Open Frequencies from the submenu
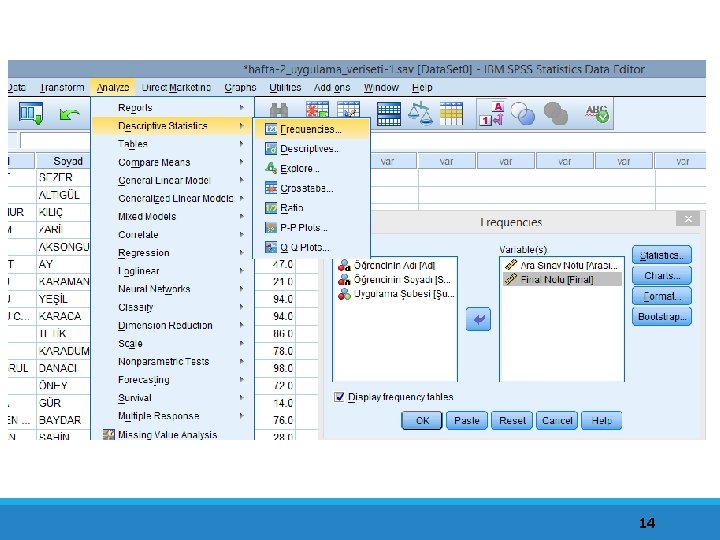Viewport: 720px width, 540px height. pyautogui.click(x=311, y=129)
